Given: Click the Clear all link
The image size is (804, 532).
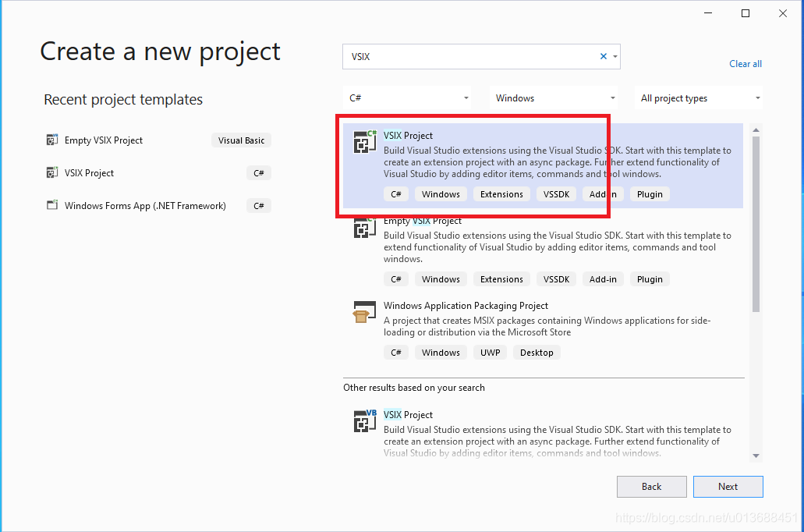Looking at the screenshot, I should [x=746, y=64].
